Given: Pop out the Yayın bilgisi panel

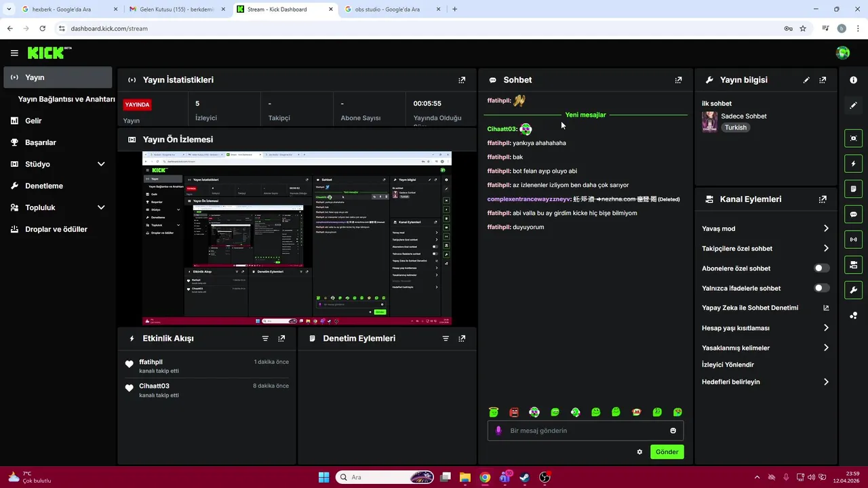Looking at the screenshot, I should 823,80.
